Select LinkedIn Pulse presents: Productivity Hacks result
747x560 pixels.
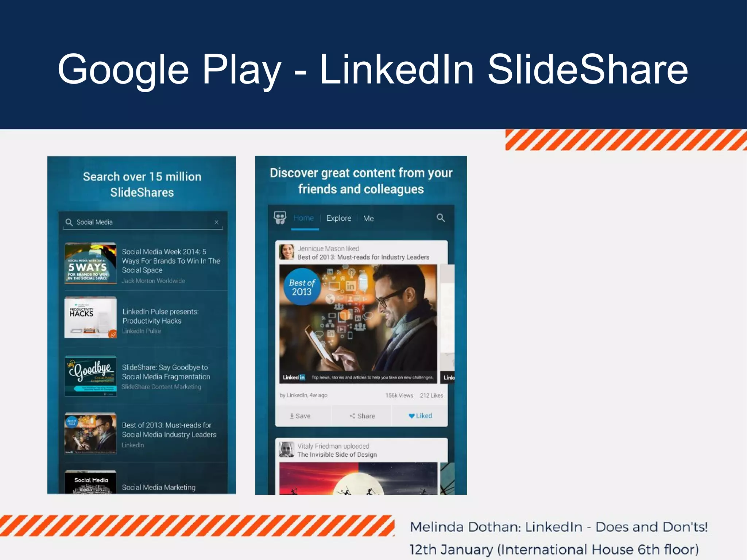click(160, 316)
